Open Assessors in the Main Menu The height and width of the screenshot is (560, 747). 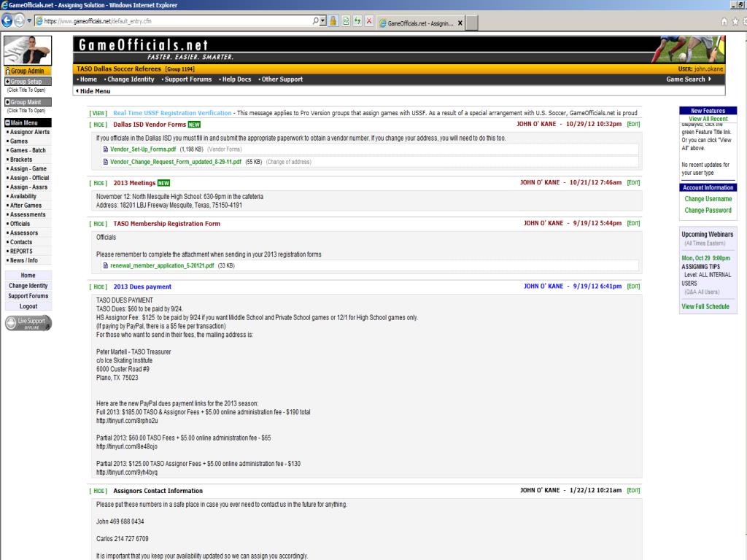point(24,233)
